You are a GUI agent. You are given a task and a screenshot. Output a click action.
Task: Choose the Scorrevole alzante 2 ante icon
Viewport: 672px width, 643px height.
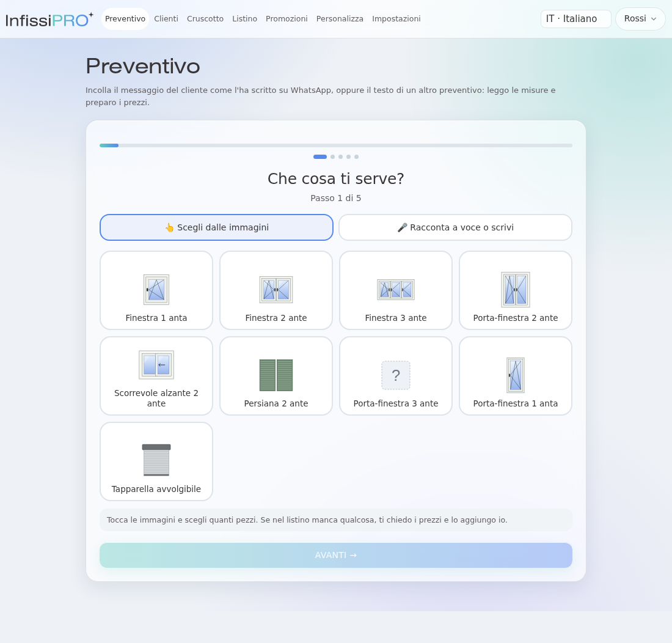(x=156, y=365)
